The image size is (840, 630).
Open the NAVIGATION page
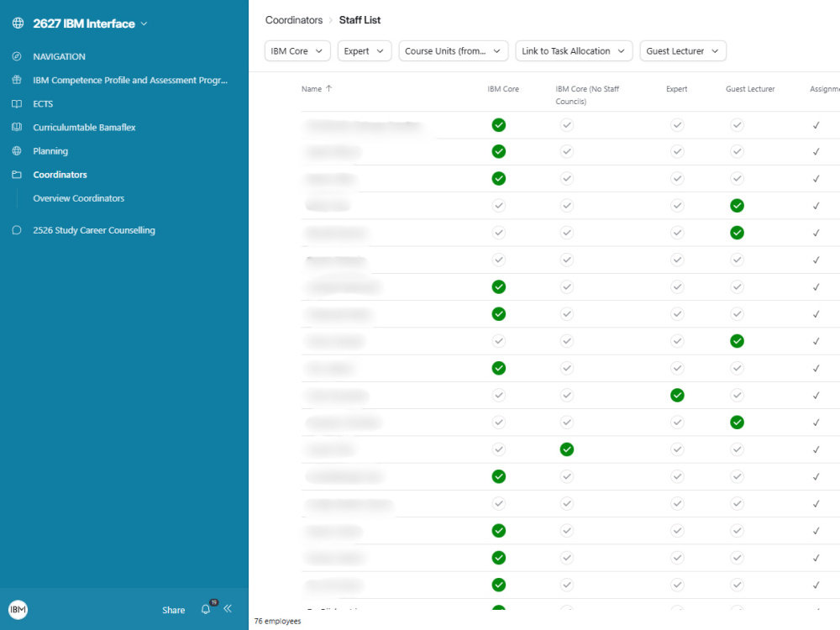point(59,56)
